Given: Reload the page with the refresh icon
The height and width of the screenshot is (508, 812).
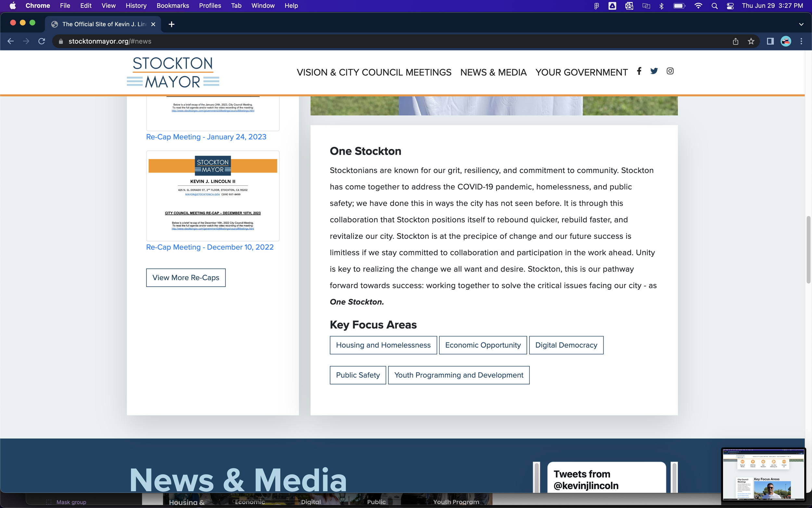Looking at the screenshot, I should tap(42, 41).
